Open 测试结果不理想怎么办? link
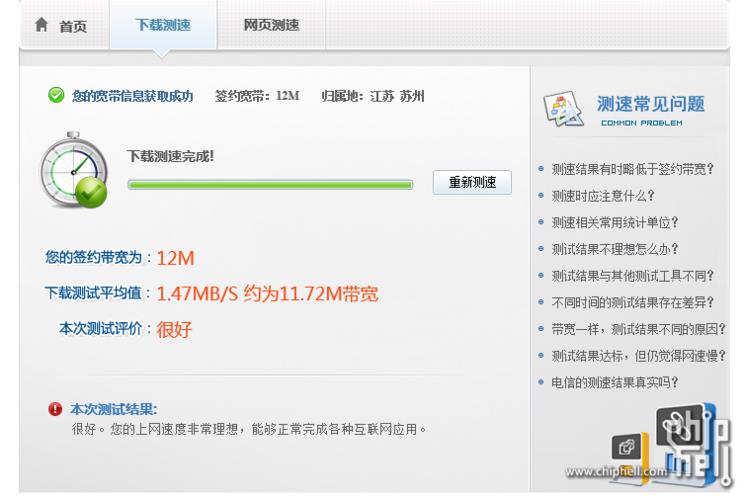Image resolution: width=744 pixels, height=500 pixels. [615, 249]
